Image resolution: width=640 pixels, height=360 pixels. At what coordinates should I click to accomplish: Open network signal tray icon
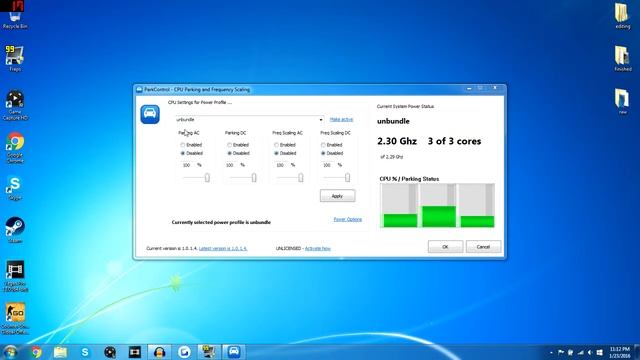tap(580, 352)
